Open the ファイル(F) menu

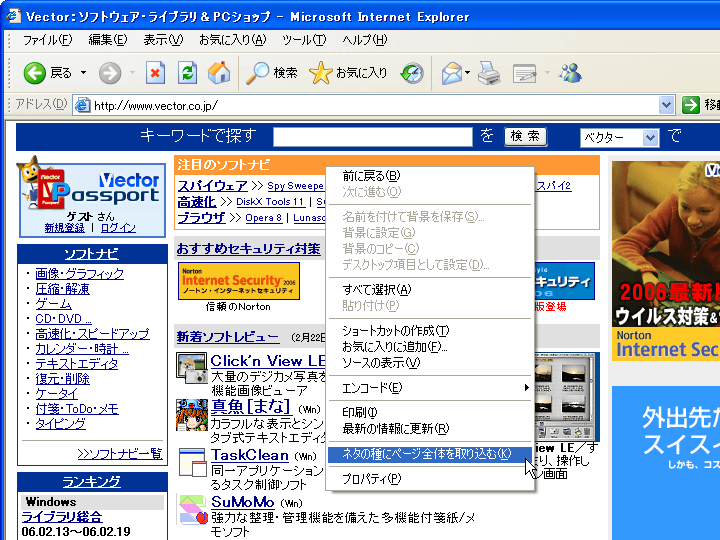[47, 40]
